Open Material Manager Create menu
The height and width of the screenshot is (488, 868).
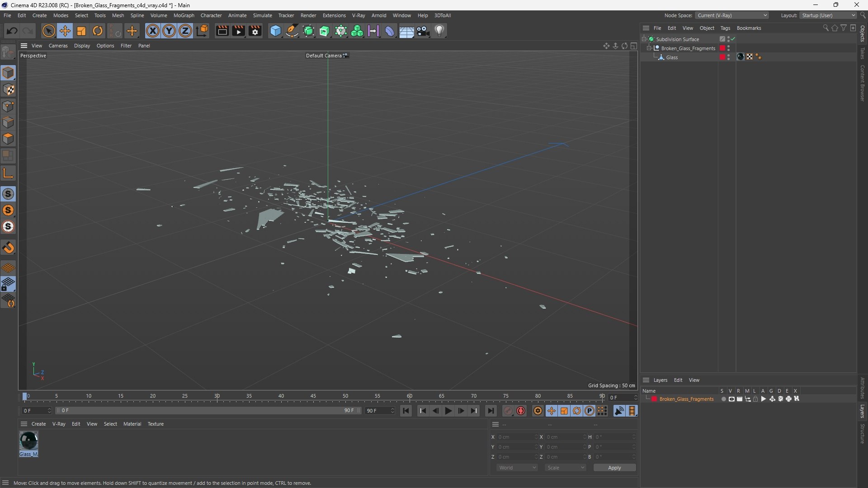[x=38, y=424]
